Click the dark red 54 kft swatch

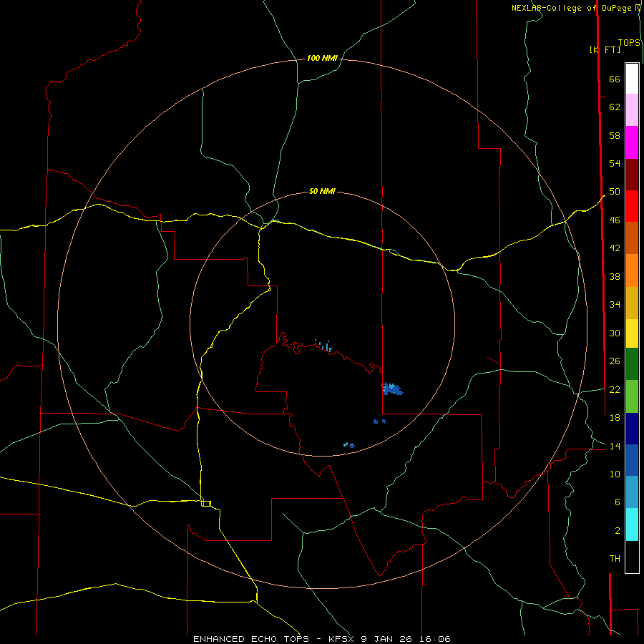pos(632,174)
